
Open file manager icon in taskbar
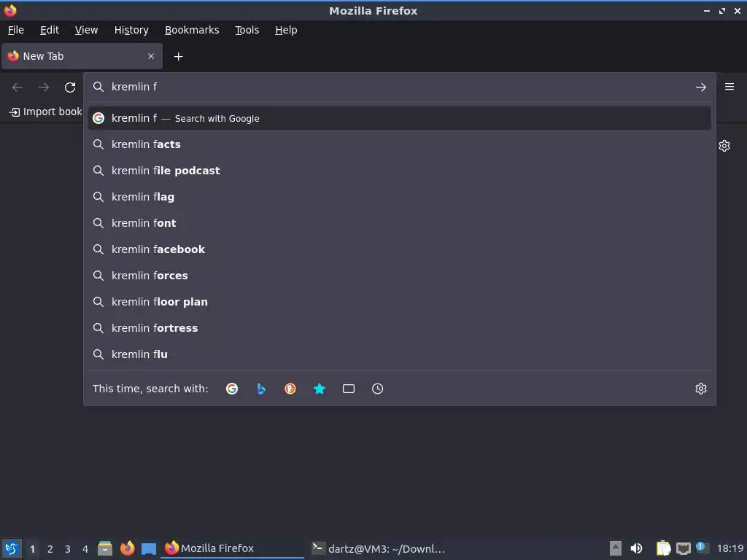click(x=105, y=548)
